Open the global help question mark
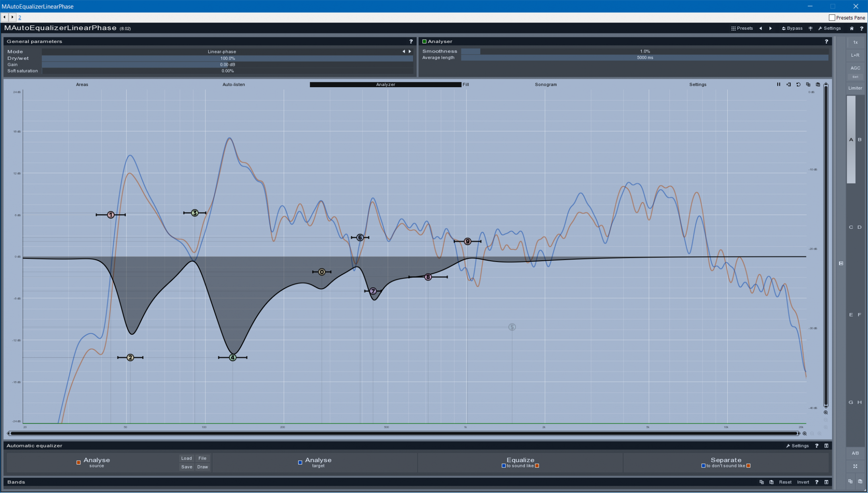 [862, 28]
